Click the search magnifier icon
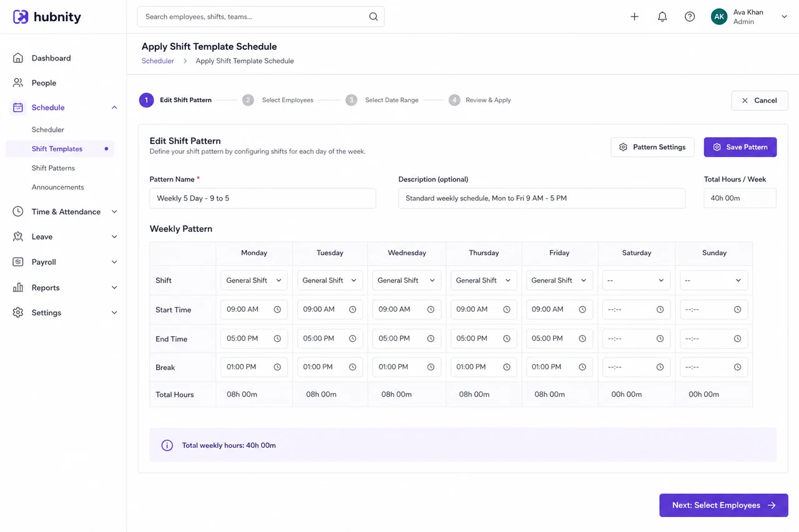Image resolution: width=799 pixels, height=532 pixels. [x=373, y=17]
